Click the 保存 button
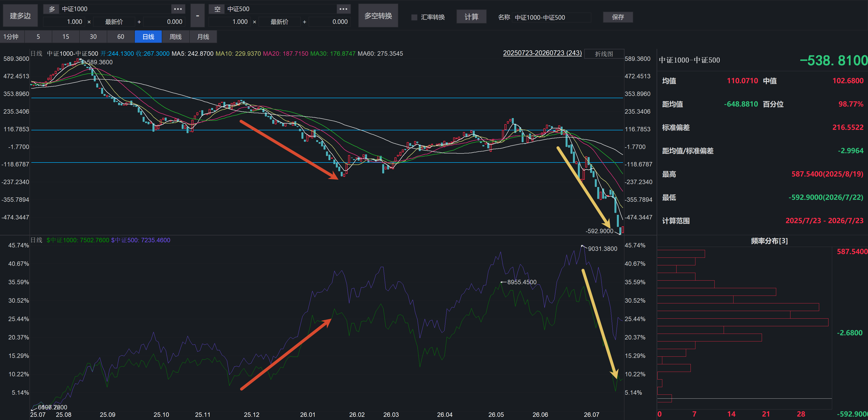 pyautogui.click(x=618, y=17)
